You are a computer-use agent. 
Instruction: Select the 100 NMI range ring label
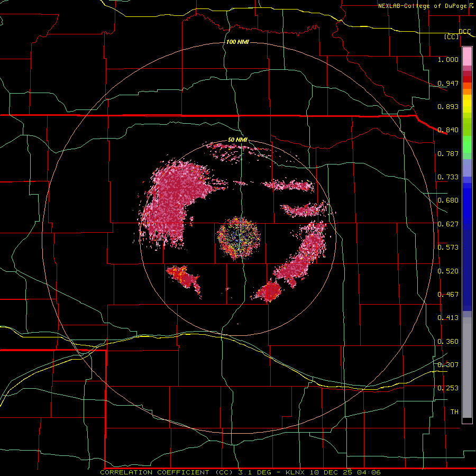(x=237, y=42)
